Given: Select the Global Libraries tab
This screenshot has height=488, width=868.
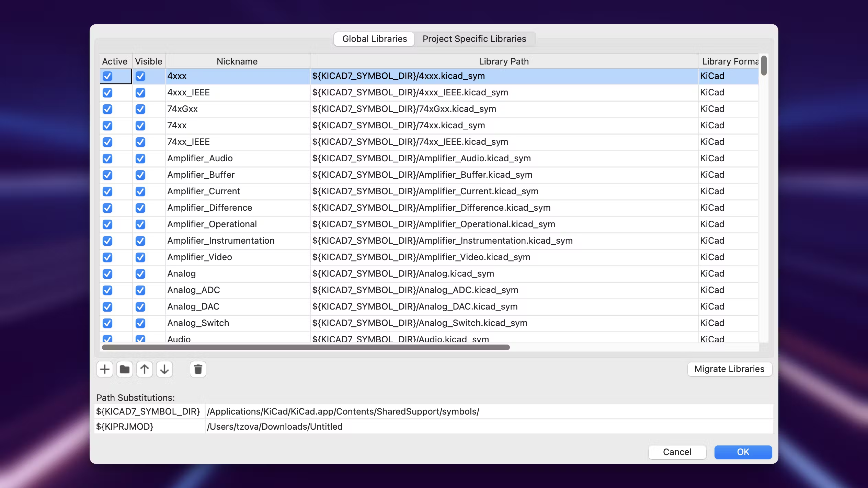Looking at the screenshot, I should [x=374, y=39].
